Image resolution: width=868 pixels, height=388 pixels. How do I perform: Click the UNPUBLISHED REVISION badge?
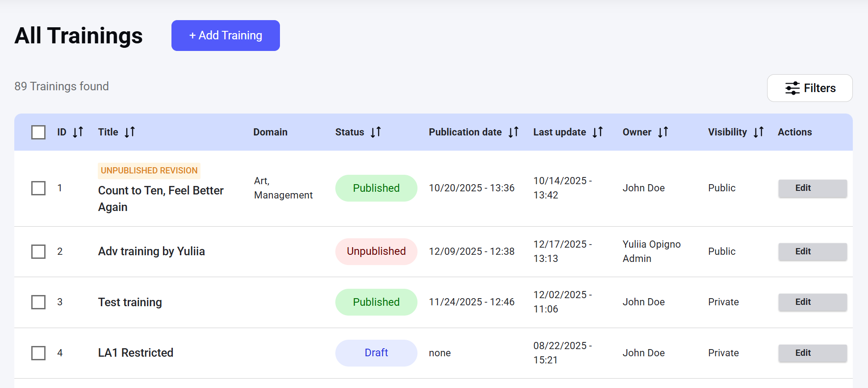pos(149,170)
